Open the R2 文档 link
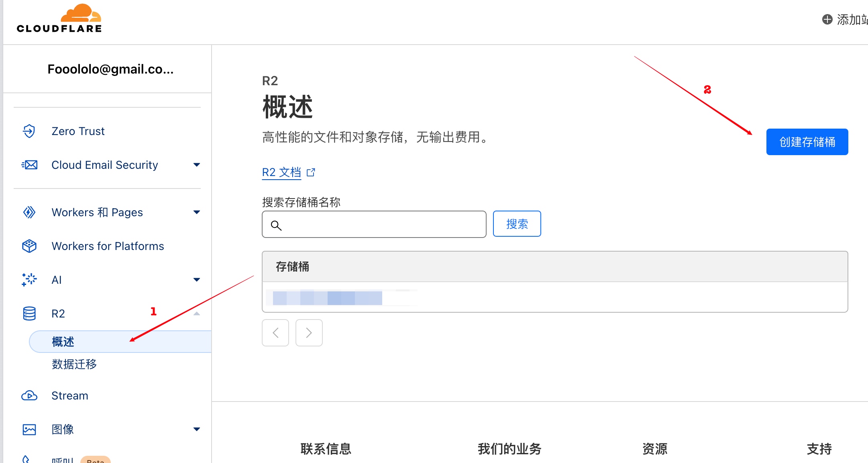 [281, 172]
